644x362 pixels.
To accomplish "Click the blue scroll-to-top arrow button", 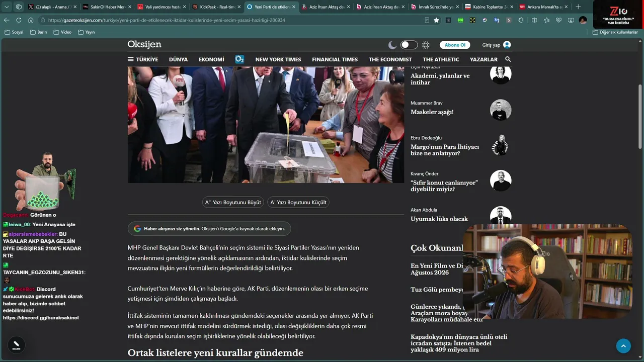I will coord(623,346).
